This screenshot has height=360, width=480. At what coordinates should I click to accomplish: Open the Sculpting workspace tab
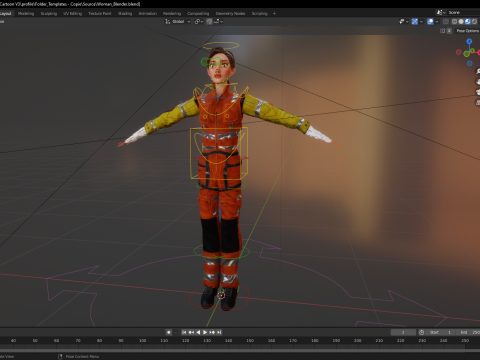(49, 14)
